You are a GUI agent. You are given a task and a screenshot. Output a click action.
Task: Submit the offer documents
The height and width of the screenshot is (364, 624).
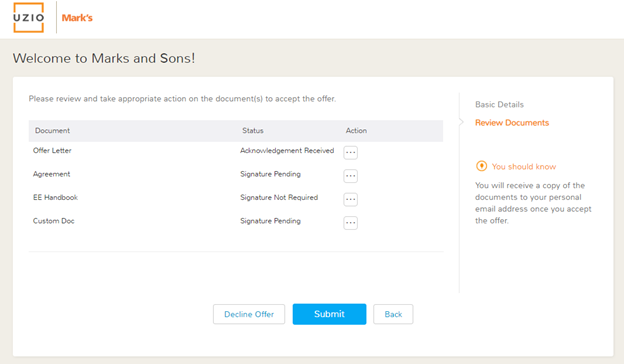coord(329,314)
